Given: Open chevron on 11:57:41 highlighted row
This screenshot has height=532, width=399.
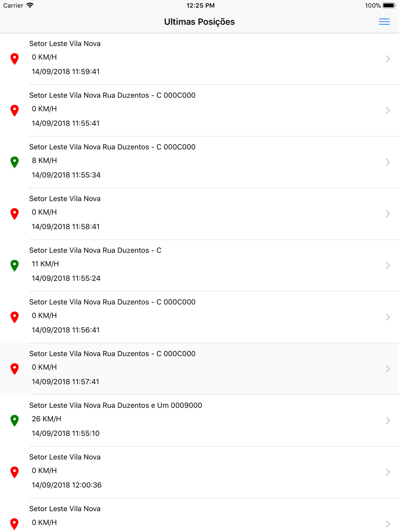Looking at the screenshot, I should pos(388,369).
